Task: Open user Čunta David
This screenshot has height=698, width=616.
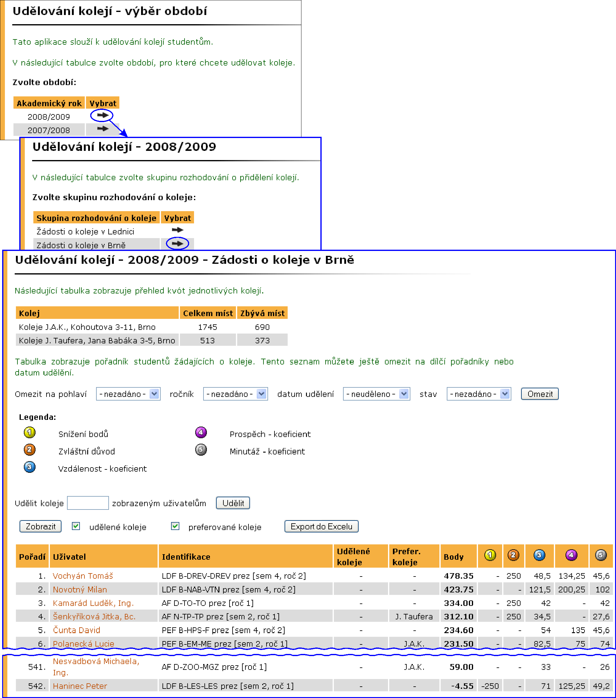Action: (77, 630)
